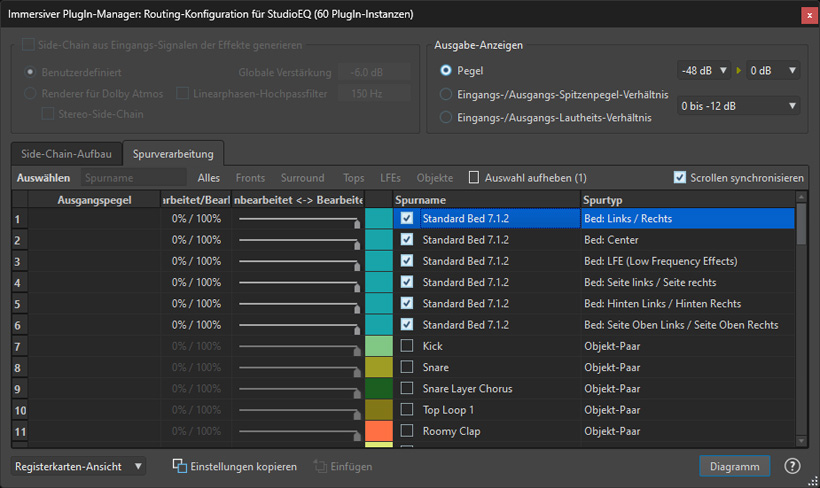Uncheck the Bed: LFE row checkbox
The height and width of the screenshot is (488, 820).
tap(406, 260)
